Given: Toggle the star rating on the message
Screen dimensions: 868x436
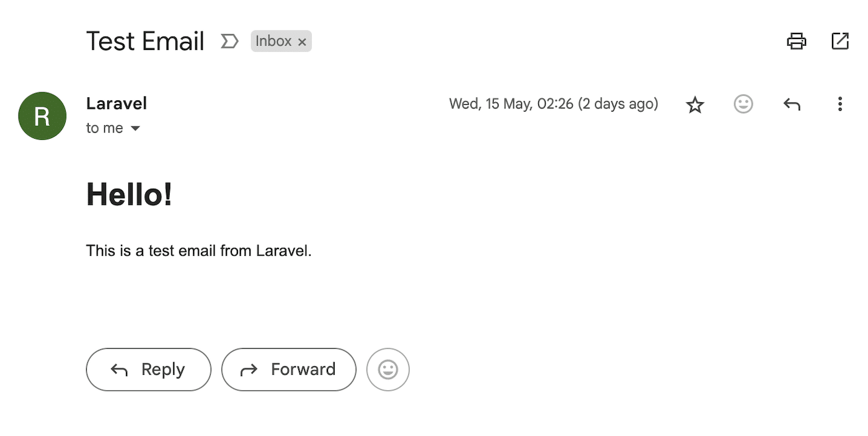Looking at the screenshot, I should pyautogui.click(x=695, y=104).
